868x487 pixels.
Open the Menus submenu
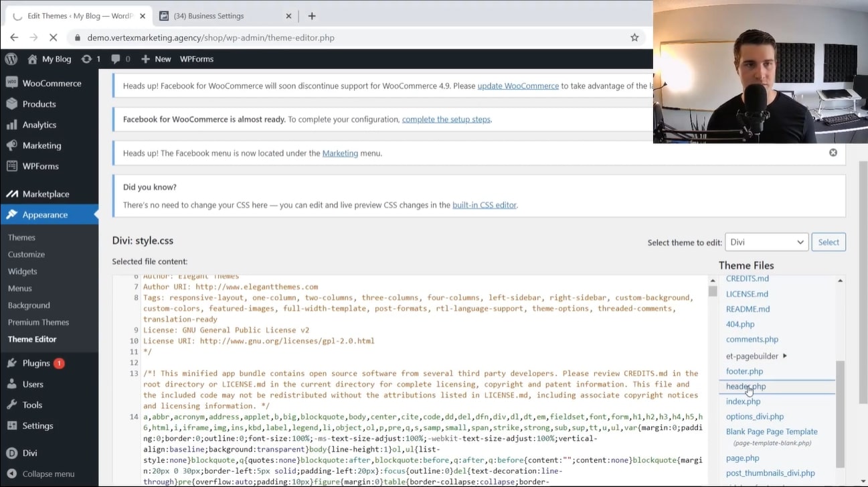[20, 288]
